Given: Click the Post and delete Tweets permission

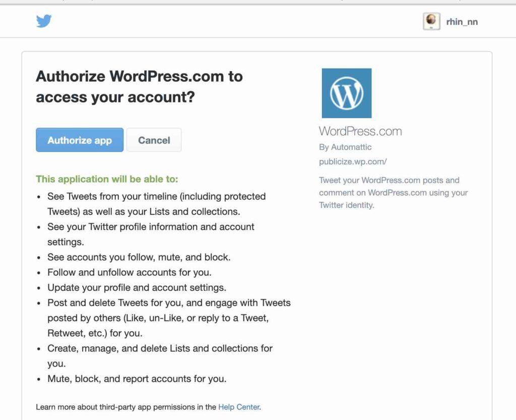Looking at the screenshot, I should click(x=169, y=318).
